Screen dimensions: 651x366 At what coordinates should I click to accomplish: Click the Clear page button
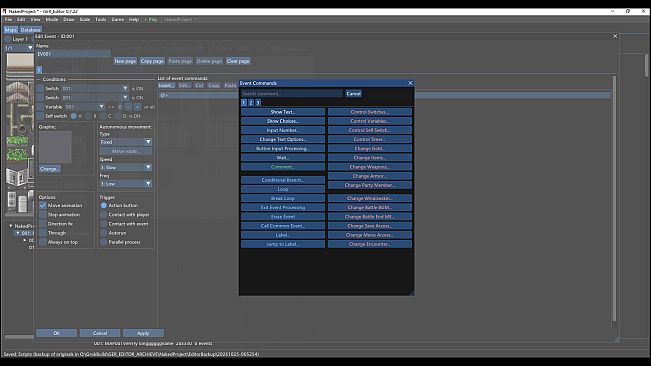pos(238,61)
